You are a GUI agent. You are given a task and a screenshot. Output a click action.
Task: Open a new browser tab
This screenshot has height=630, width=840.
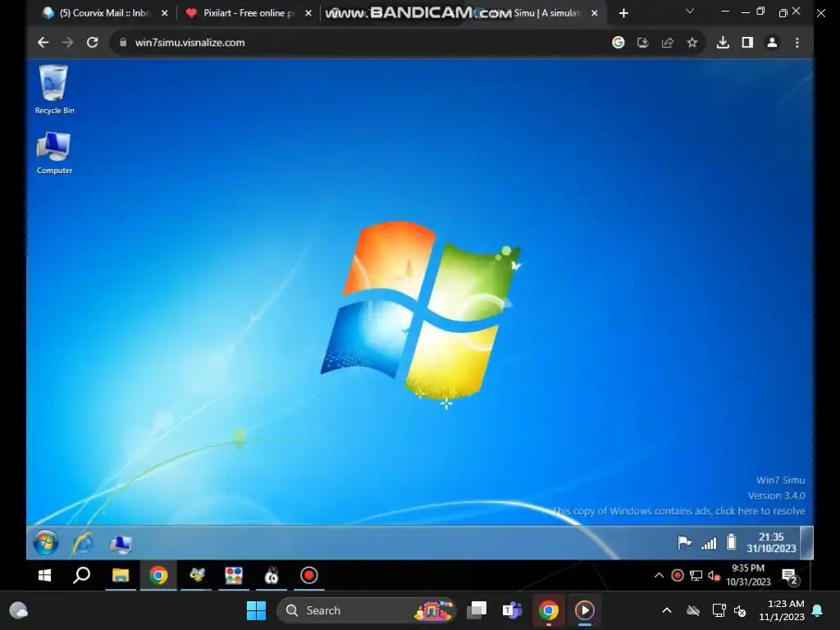(x=623, y=13)
